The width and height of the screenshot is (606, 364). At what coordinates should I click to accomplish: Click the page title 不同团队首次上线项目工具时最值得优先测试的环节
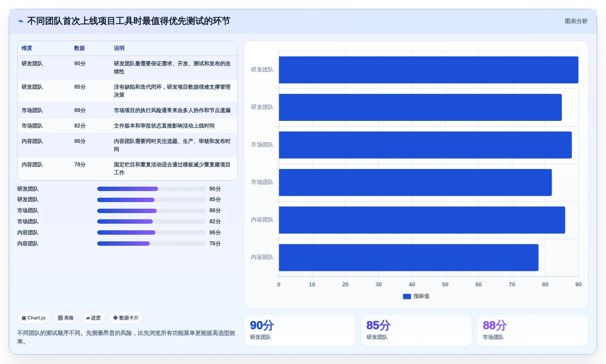[129, 21]
